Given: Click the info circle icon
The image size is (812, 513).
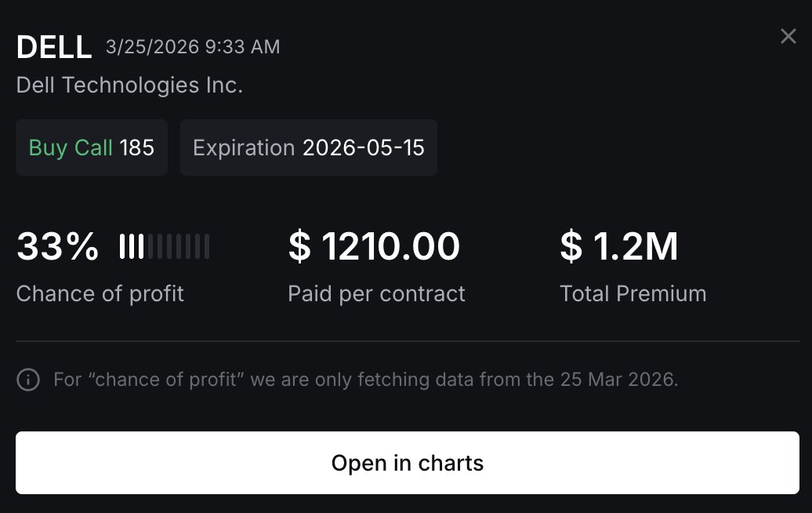Looking at the screenshot, I should [28, 380].
